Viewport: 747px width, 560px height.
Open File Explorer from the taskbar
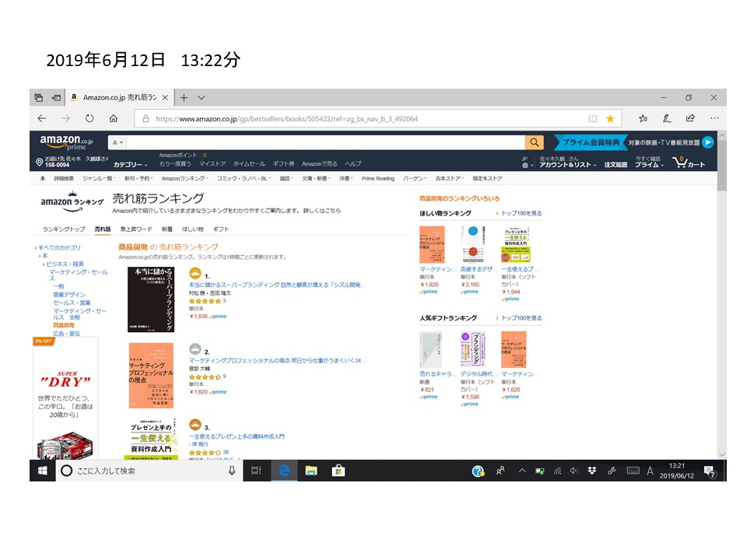click(311, 471)
